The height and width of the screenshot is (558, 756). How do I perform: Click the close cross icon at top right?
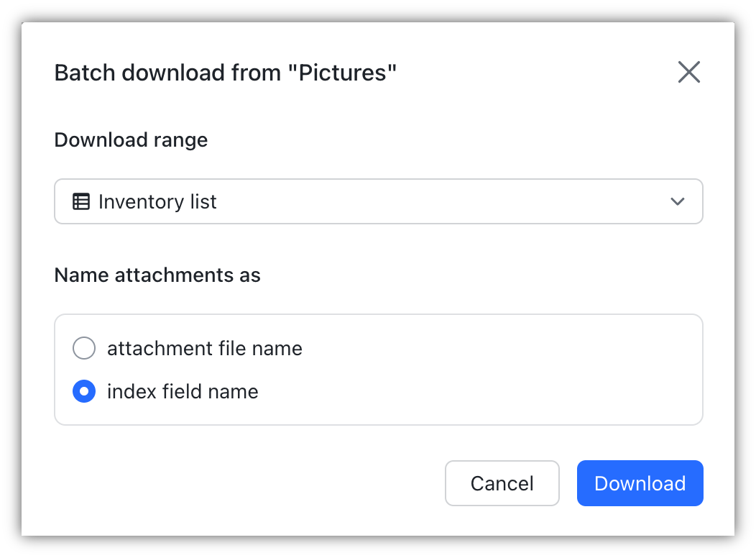tap(688, 72)
